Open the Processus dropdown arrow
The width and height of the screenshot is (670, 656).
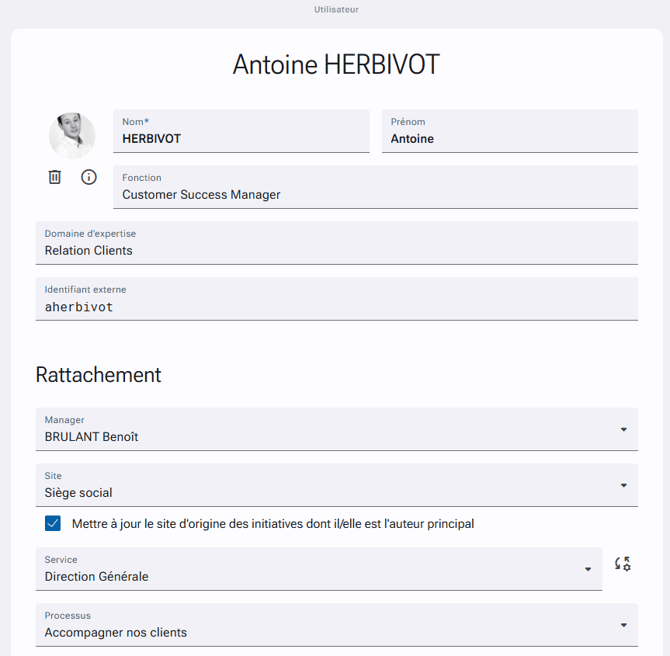point(624,625)
